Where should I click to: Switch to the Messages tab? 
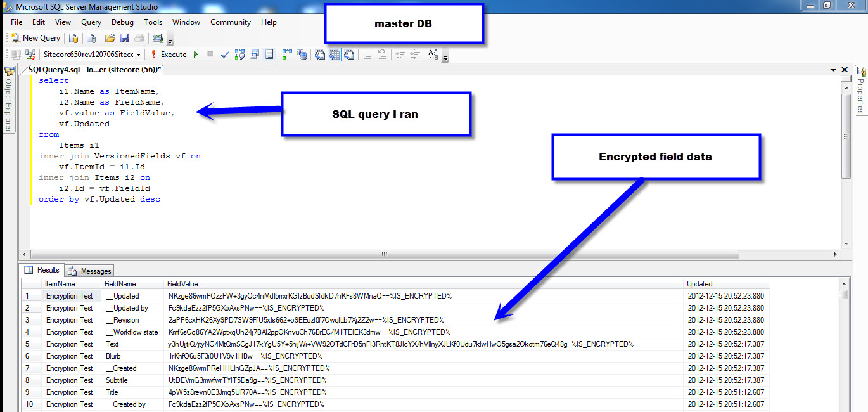tap(90, 271)
